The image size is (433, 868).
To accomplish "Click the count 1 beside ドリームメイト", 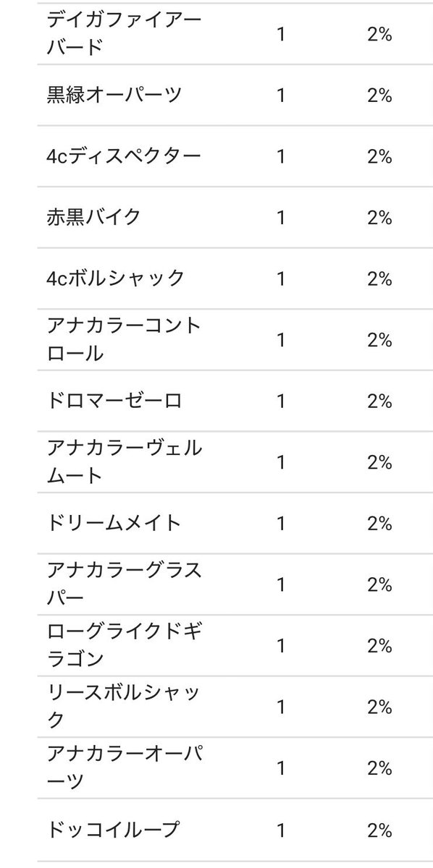I will point(281,524).
